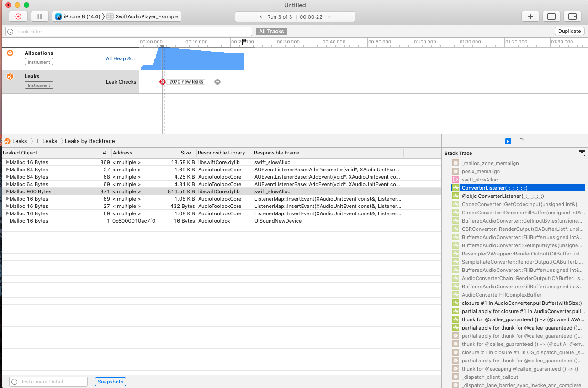Screen dimensions: 588x388
Task: Select the All Tracks filter button
Action: coord(271,32)
